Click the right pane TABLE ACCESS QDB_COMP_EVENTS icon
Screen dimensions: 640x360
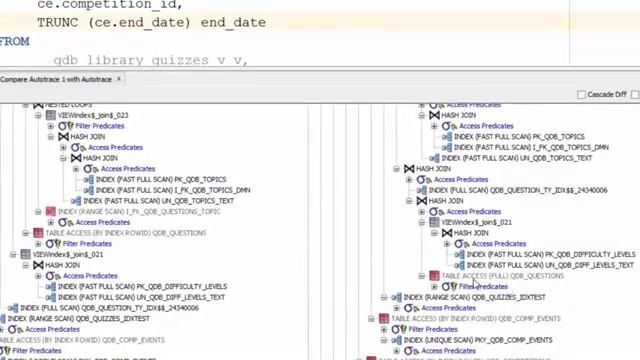384,318
